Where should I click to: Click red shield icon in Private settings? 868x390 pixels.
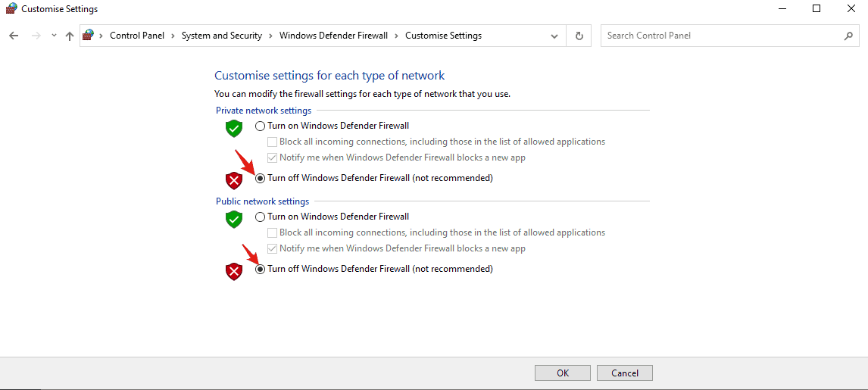[234, 180]
